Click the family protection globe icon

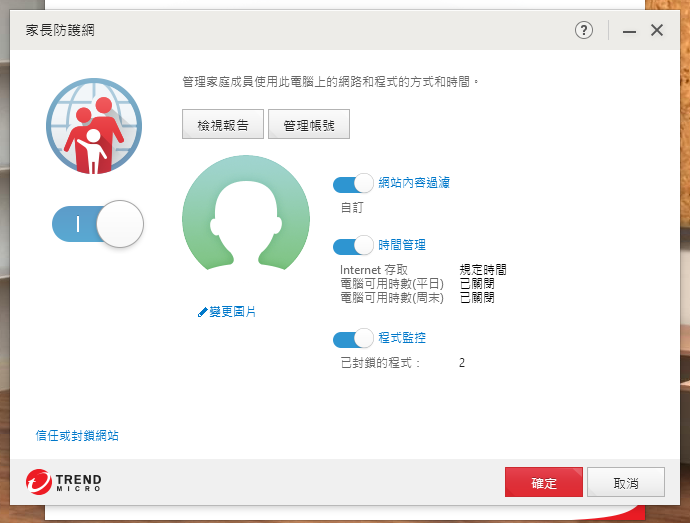pyautogui.click(x=94, y=126)
